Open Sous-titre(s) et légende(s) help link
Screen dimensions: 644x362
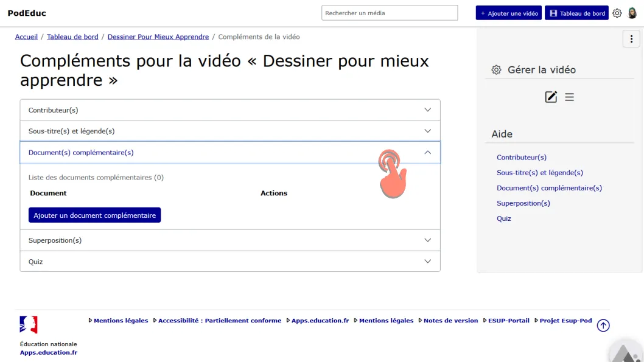tap(540, 172)
